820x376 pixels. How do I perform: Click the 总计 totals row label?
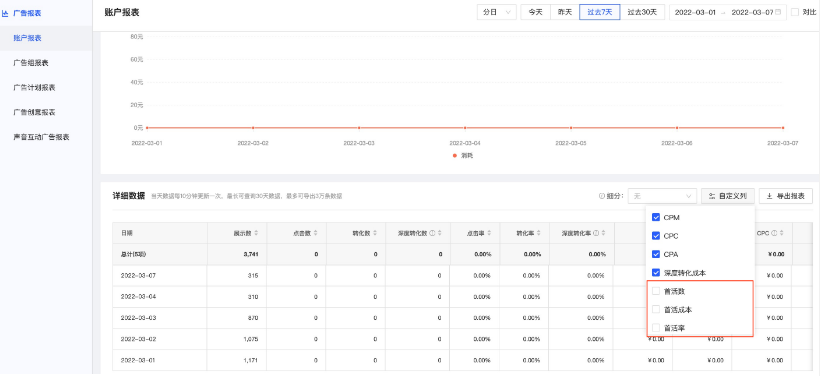133,254
